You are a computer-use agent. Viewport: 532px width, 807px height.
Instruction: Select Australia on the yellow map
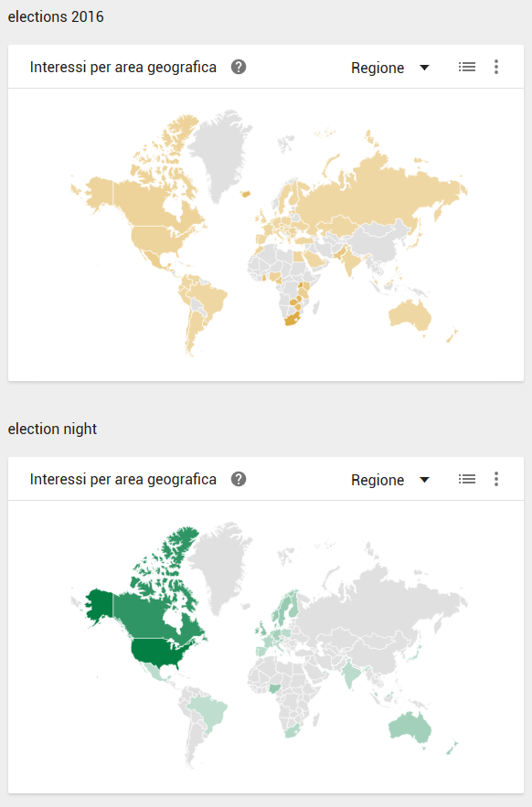[410, 315]
